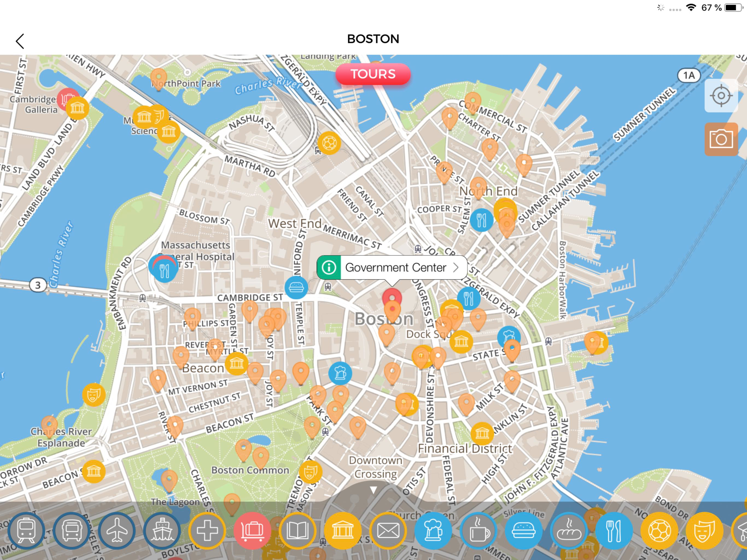Toggle the bus stations filter
Image resolution: width=747 pixels, height=560 pixels.
coord(71,531)
